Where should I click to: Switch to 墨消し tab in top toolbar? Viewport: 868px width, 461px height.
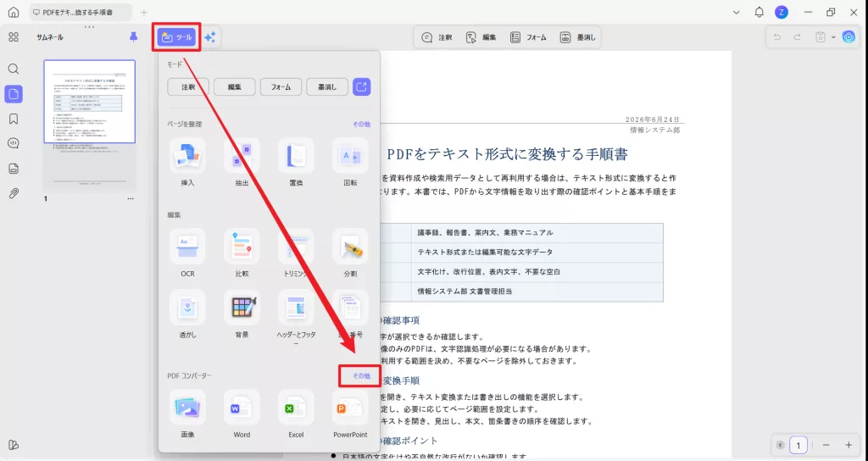[x=578, y=37]
